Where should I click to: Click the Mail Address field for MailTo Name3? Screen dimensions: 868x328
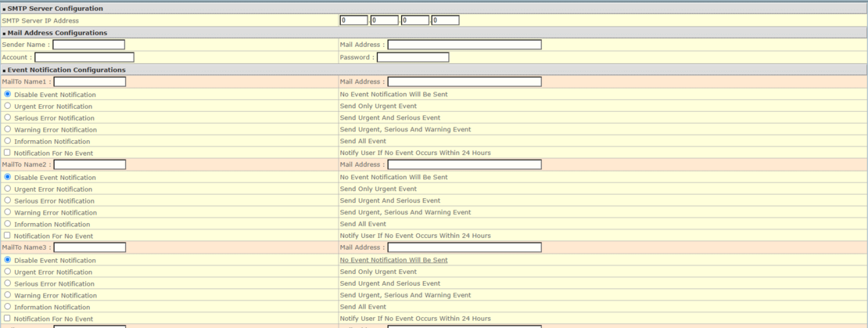[464, 247]
